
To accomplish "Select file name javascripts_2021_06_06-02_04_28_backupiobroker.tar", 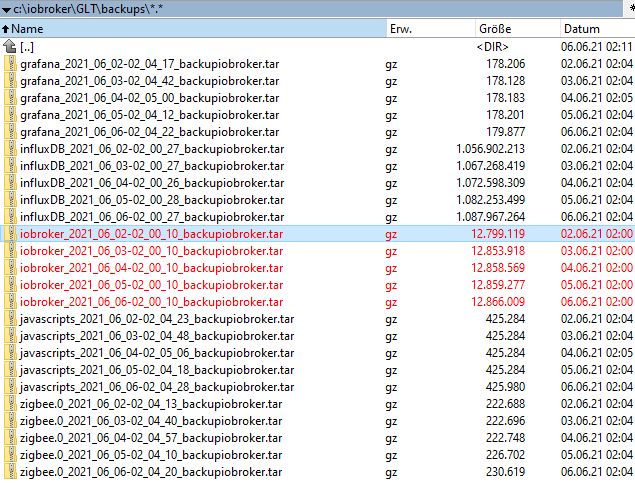I will [x=157, y=387].
